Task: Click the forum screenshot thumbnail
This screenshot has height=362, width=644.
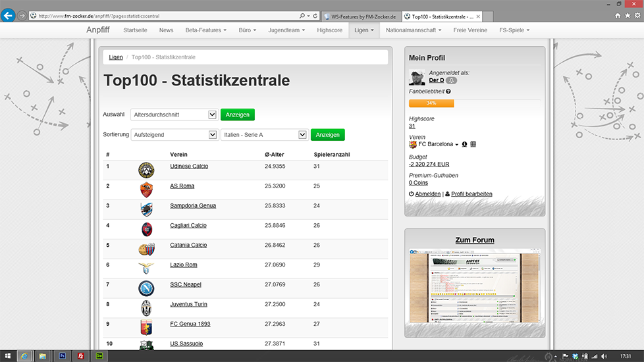Action: (x=475, y=286)
